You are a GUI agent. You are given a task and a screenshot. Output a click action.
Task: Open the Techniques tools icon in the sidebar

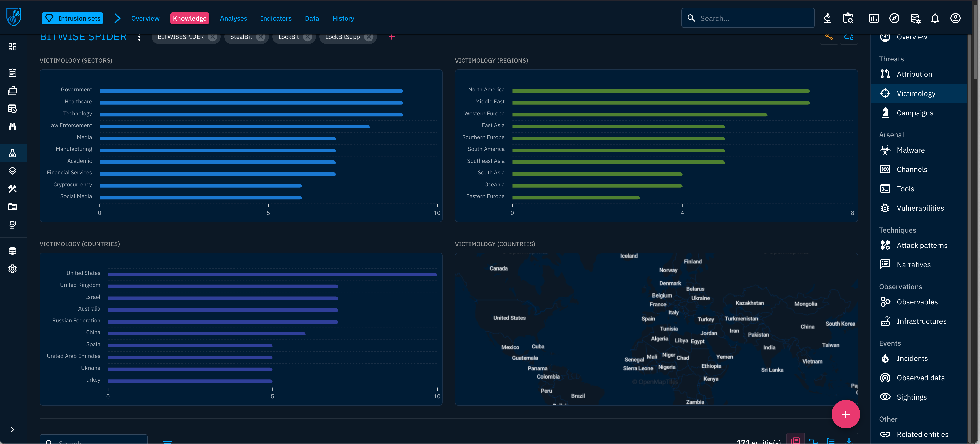tap(12, 188)
